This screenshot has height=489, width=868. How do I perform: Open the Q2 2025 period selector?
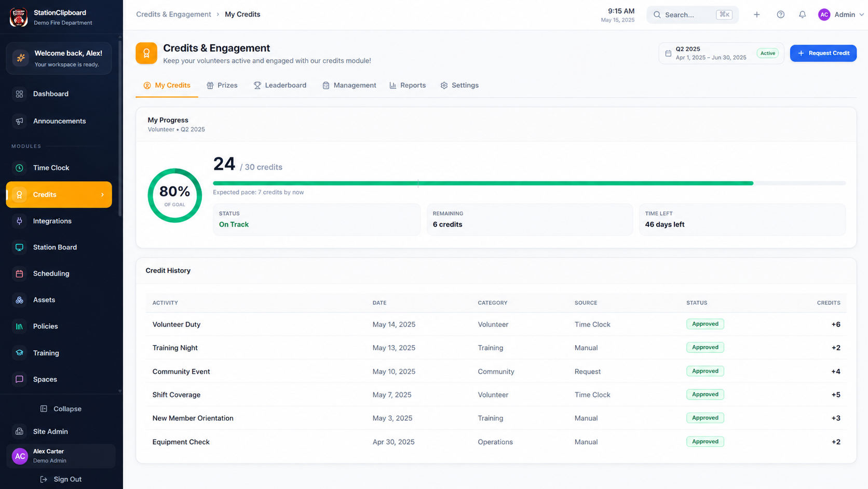click(721, 53)
